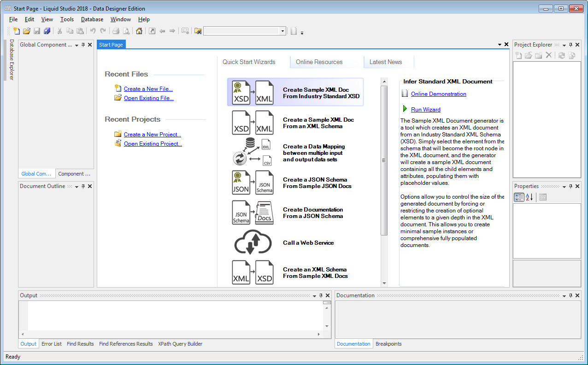Open the Output panel window position dropdown arrow
The height and width of the screenshot is (365, 588).
point(314,295)
